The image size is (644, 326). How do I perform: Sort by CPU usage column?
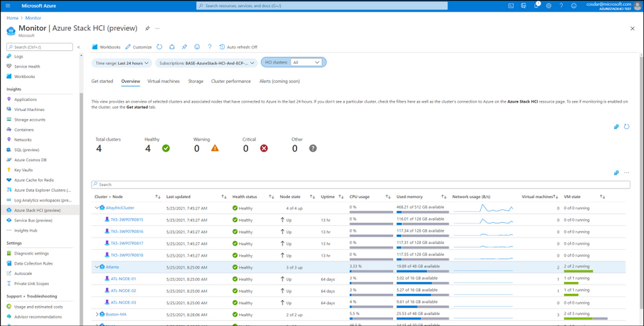click(x=387, y=197)
